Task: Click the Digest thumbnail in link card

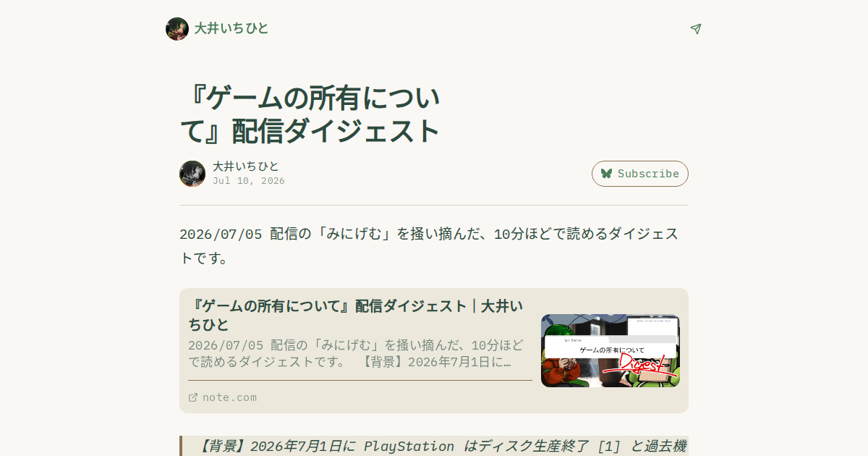Action: 610,350
